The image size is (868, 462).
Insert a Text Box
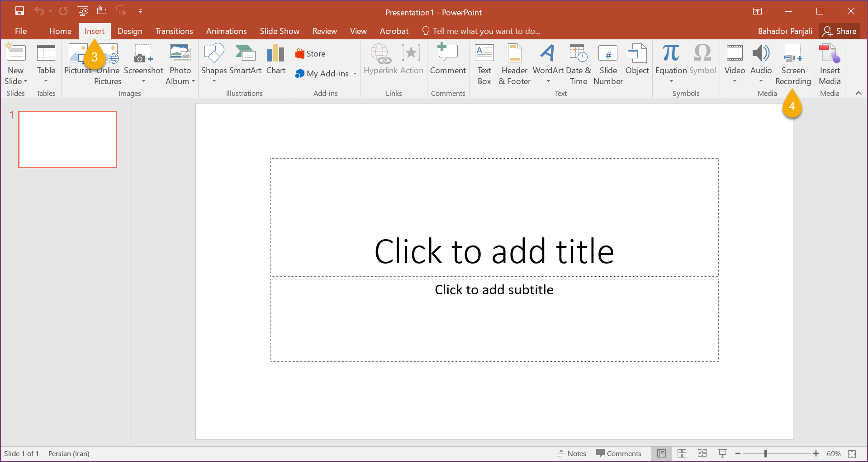point(484,64)
